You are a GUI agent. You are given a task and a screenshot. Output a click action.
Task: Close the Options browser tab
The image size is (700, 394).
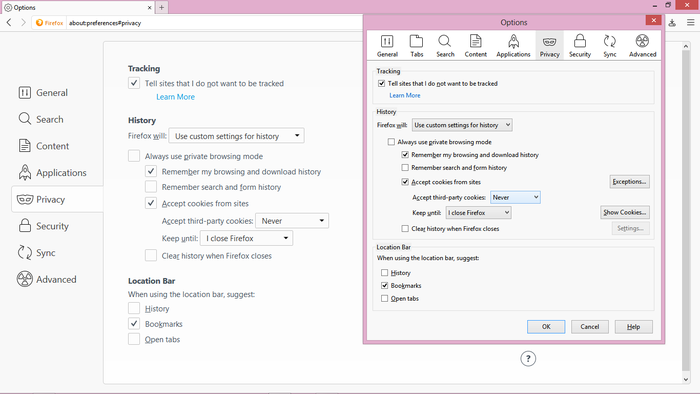pyautogui.click(x=150, y=8)
